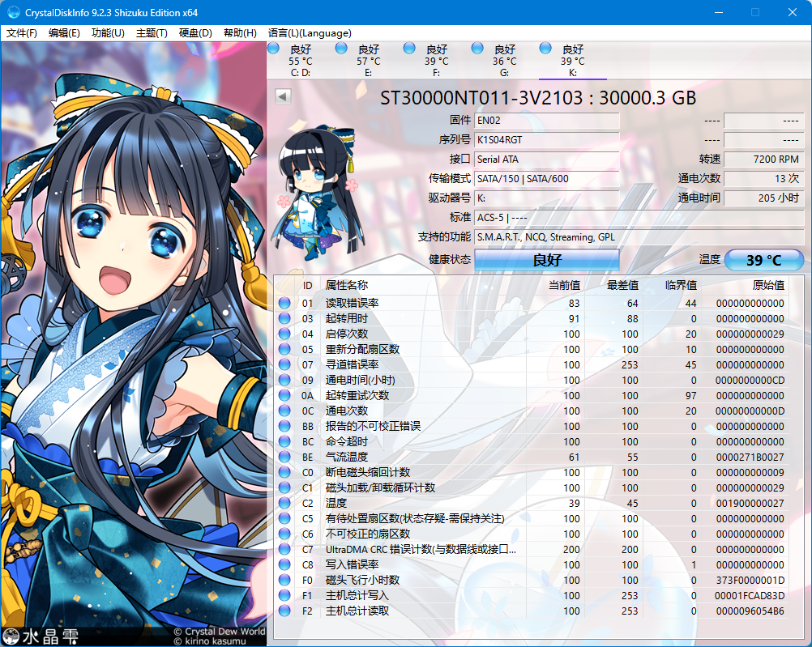Click the status orb of row 01 读取错误率
This screenshot has width=812, height=647.
pos(284,303)
